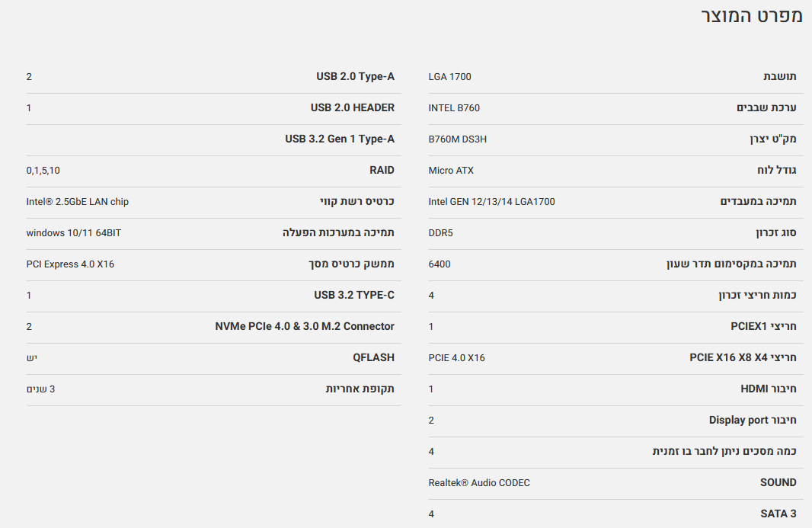Image resolution: width=812 pixels, height=528 pixels.
Task: Click the USB 3.2 Gen 1 Type-A label
Action: 340,139
